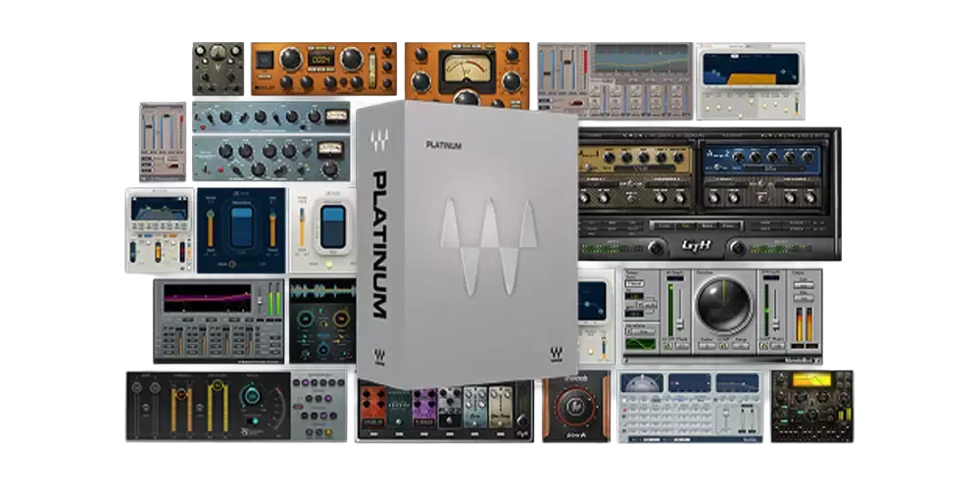This screenshot has width=980, height=490.
Task: Click the orange ring knob under the waveform
Action: 341,318
